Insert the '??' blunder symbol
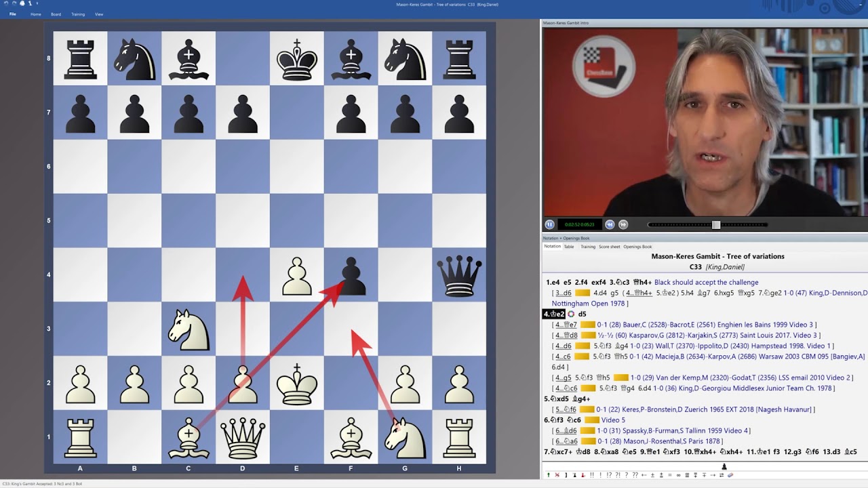The image size is (868, 488). coord(635,475)
